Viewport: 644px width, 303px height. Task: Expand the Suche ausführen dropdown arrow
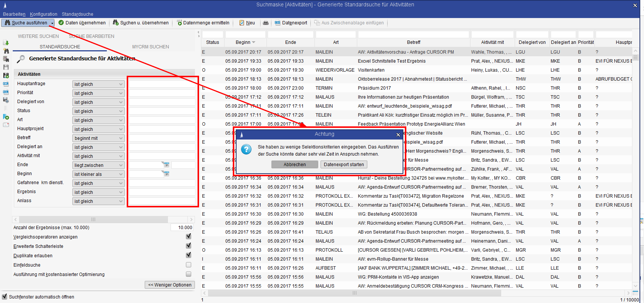pyautogui.click(x=52, y=23)
